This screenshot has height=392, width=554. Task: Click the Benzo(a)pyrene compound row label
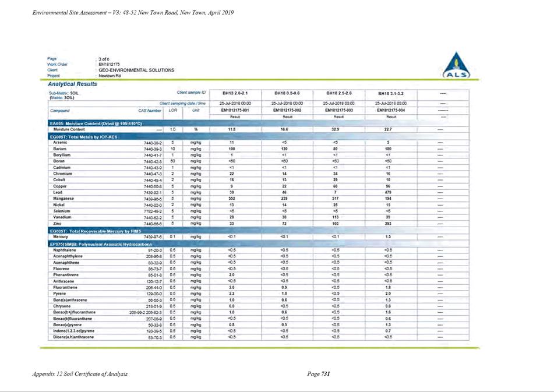tap(68, 325)
